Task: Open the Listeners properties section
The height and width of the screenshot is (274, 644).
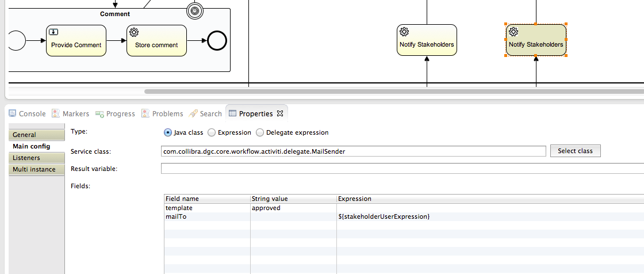Action: tap(37, 158)
